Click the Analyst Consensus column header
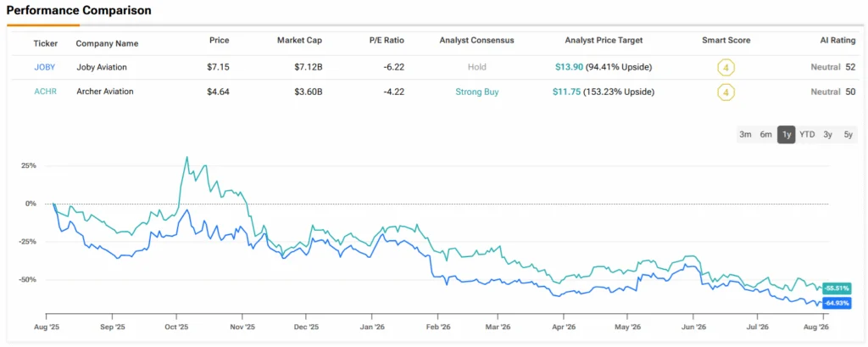This screenshot has width=868, height=347. (x=476, y=41)
